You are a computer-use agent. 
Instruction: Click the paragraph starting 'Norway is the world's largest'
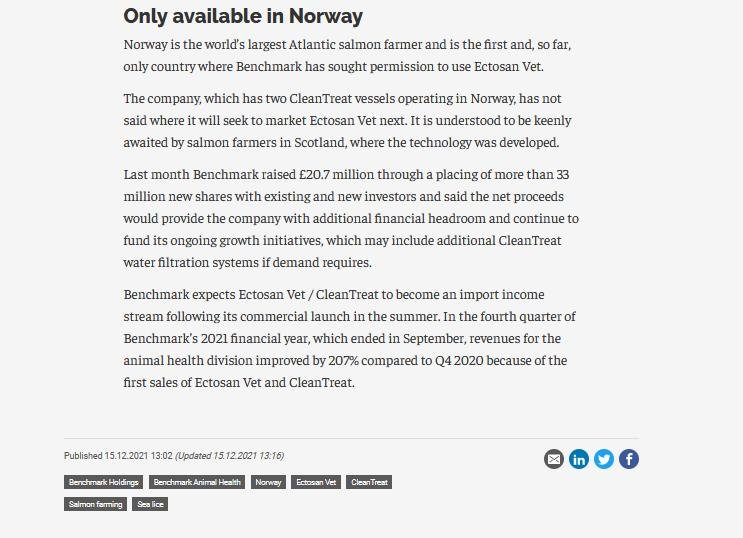point(347,56)
